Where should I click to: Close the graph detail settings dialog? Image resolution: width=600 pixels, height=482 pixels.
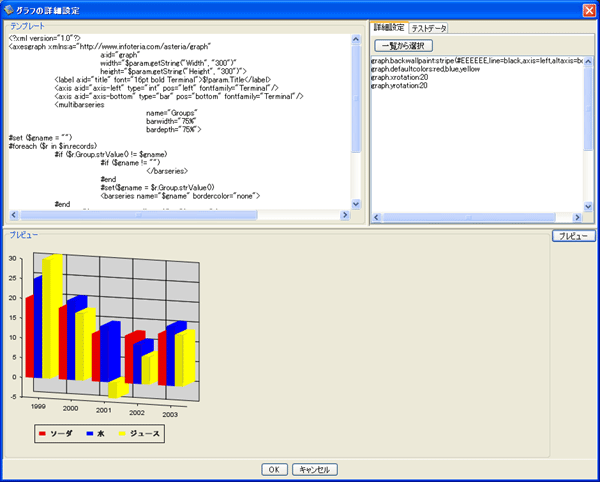[588, 9]
